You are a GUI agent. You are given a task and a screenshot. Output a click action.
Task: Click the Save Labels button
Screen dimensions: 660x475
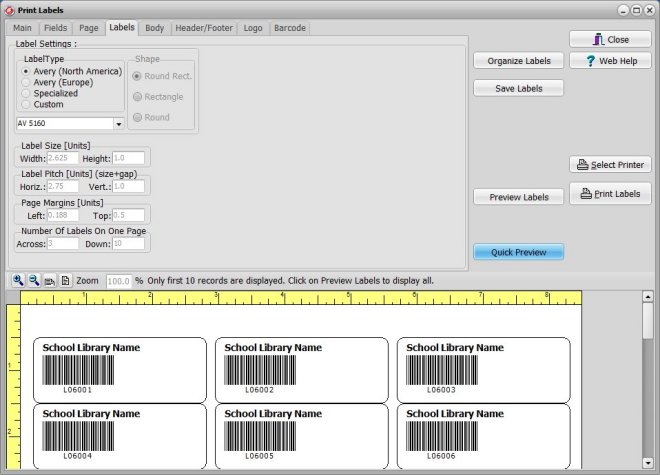click(519, 88)
